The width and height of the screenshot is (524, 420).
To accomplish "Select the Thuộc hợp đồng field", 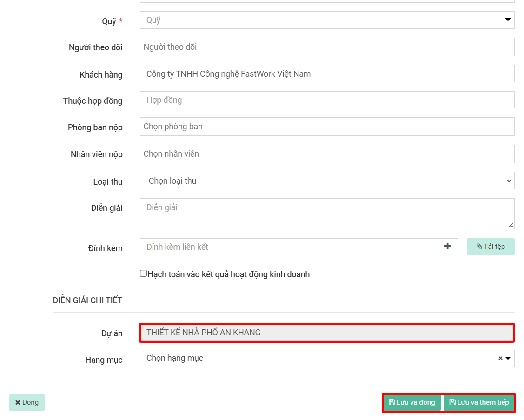I will (x=327, y=100).
